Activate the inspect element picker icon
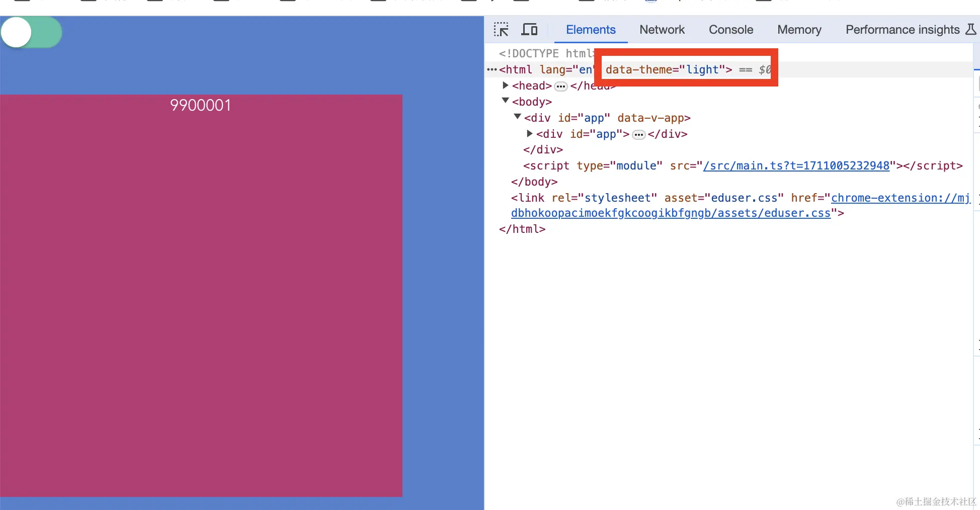This screenshot has height=510, width=980. pyautogui.click(x=501, y=30)
